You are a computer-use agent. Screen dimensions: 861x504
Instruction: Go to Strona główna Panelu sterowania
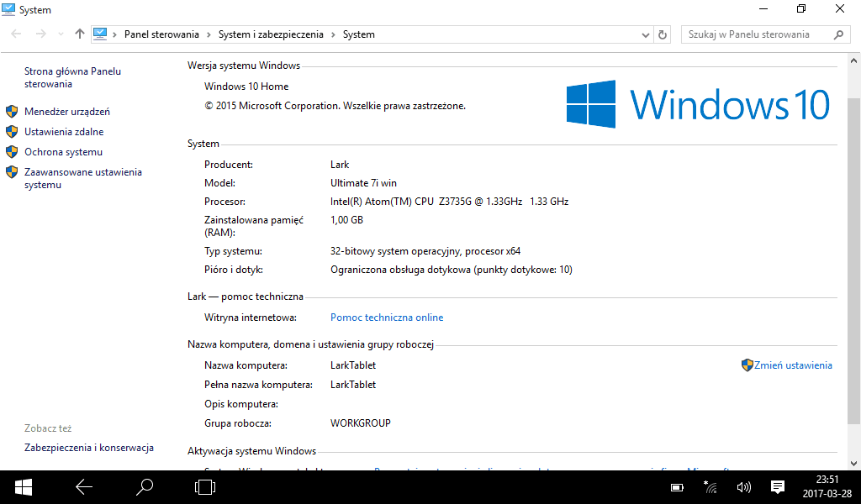(x=72, y=77)
